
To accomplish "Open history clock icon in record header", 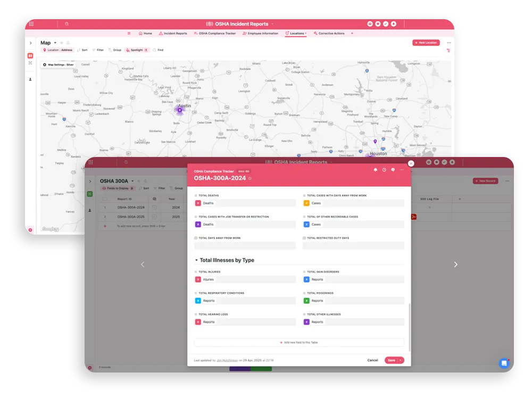I will pyautogui.click(x=384, y=170).
